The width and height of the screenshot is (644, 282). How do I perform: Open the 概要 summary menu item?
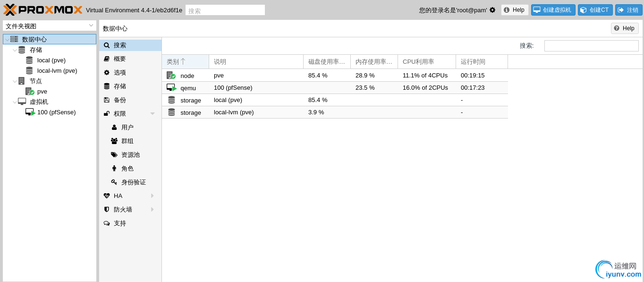(130, 59)
